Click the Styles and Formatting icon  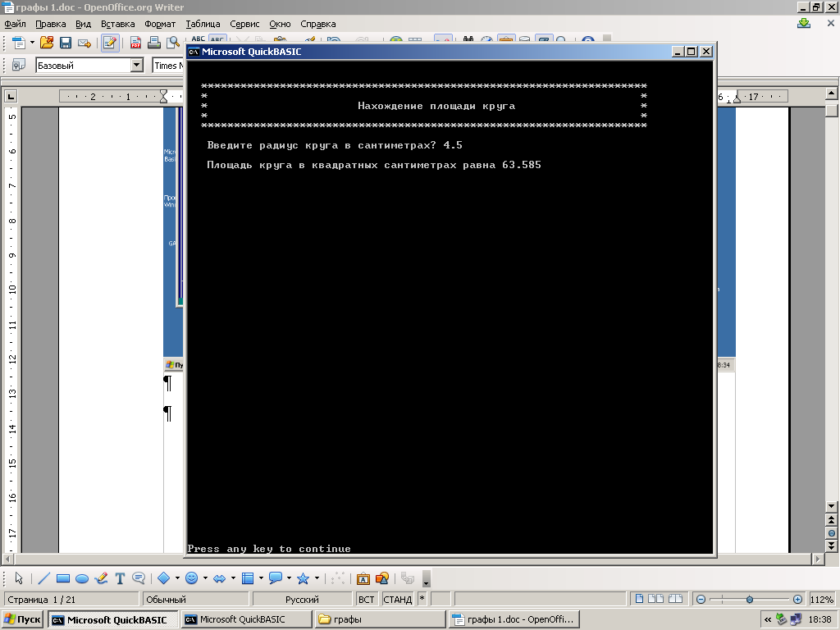point(19,66)
